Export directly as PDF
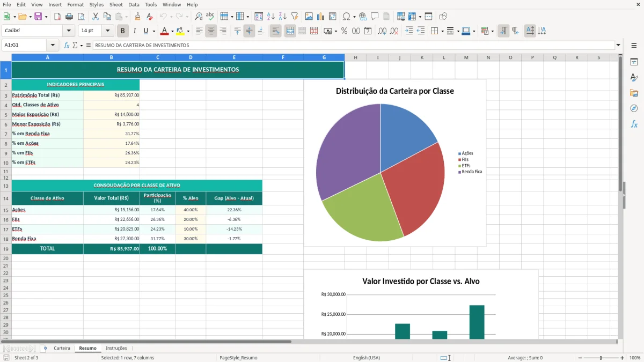This screenshot has width=644, height=362. pyautogui.click(x=57, y=17)
